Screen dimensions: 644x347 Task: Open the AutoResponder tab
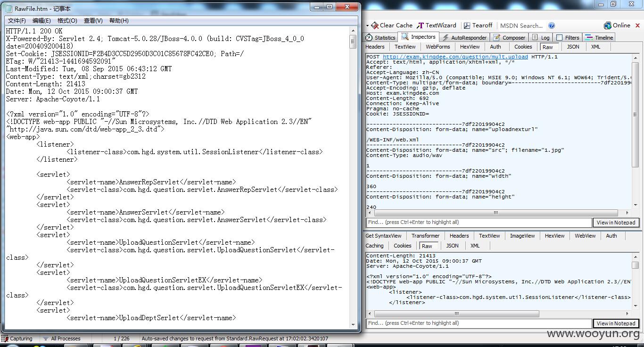coord(464,38)
